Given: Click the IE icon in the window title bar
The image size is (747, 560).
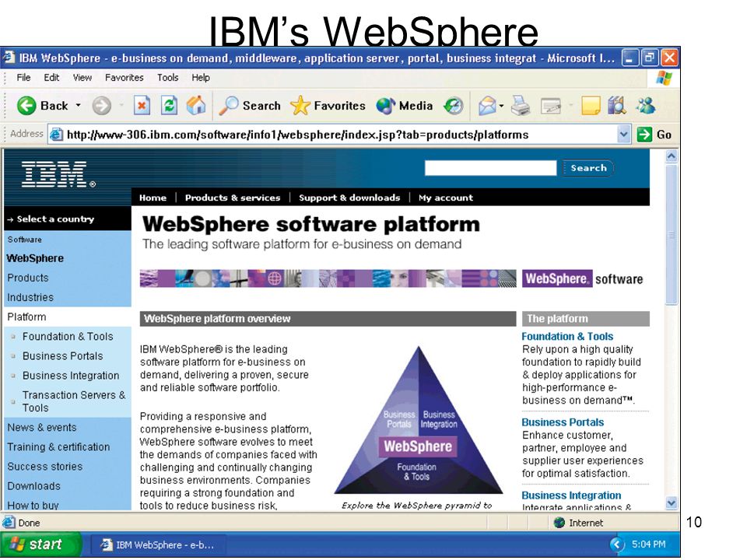Looking at the screenshot, I should (9, 58).
